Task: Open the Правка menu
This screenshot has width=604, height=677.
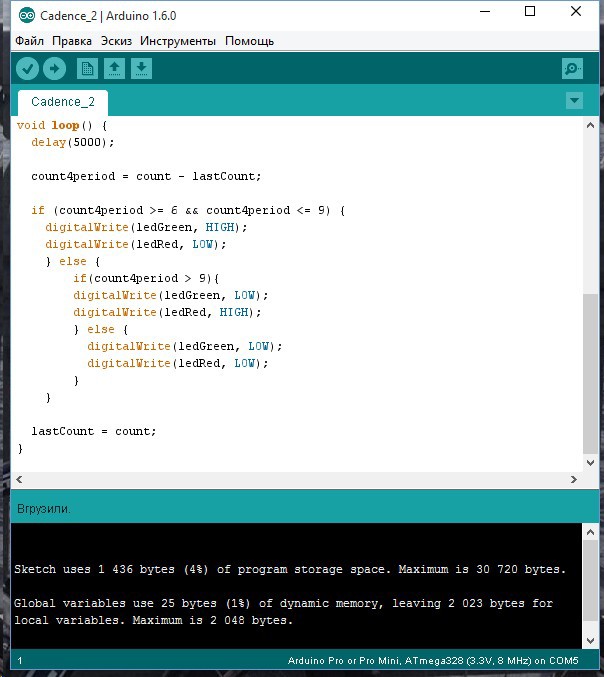Action: (72, 41)
